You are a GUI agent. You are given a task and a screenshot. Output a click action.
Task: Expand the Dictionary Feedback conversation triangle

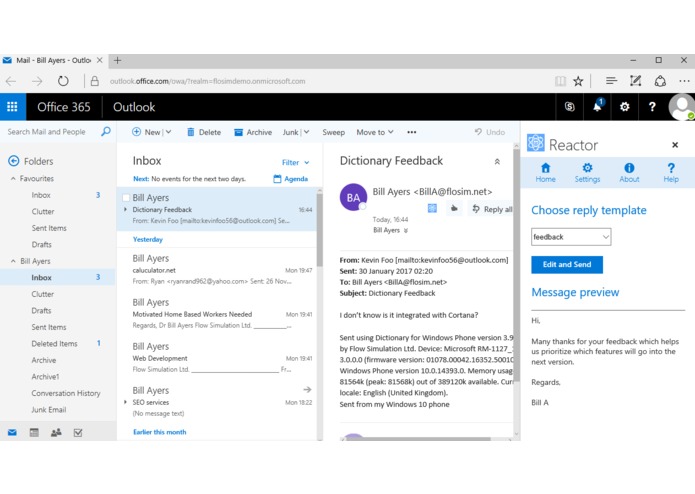point(125,209)
